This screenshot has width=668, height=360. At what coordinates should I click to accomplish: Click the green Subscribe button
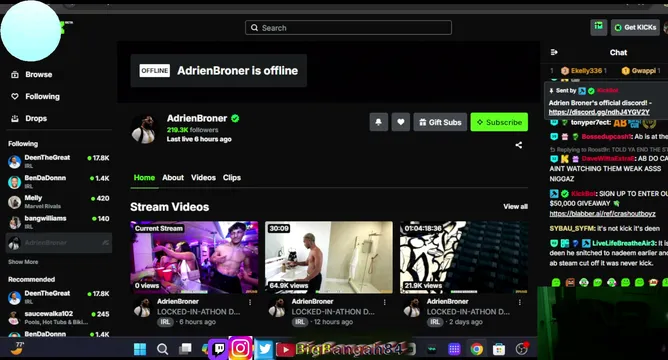pos(499,122)
